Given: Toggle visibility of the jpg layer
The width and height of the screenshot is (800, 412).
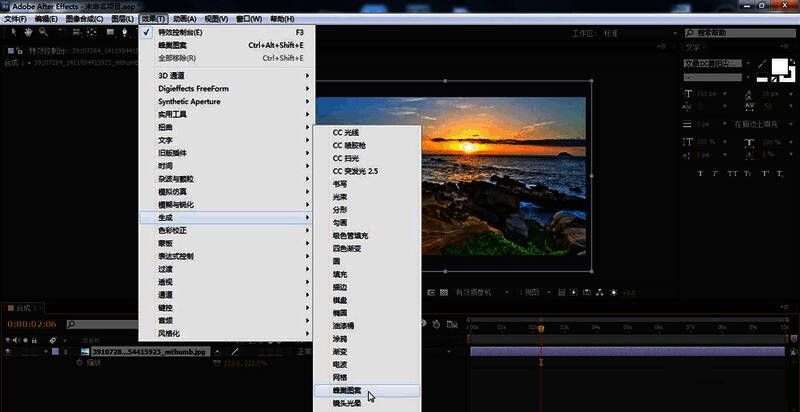Looking at the screenshot, I should [9, 351].
